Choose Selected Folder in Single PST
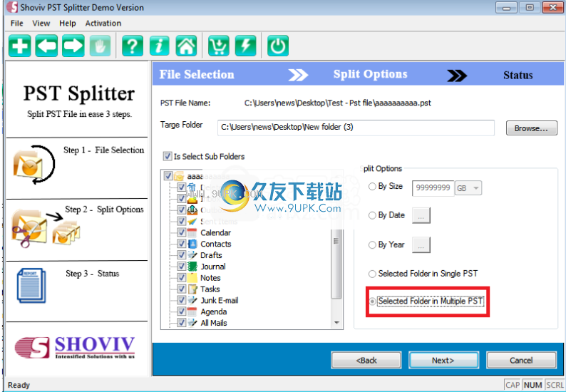Screen dimensions: 566x392 372,274
